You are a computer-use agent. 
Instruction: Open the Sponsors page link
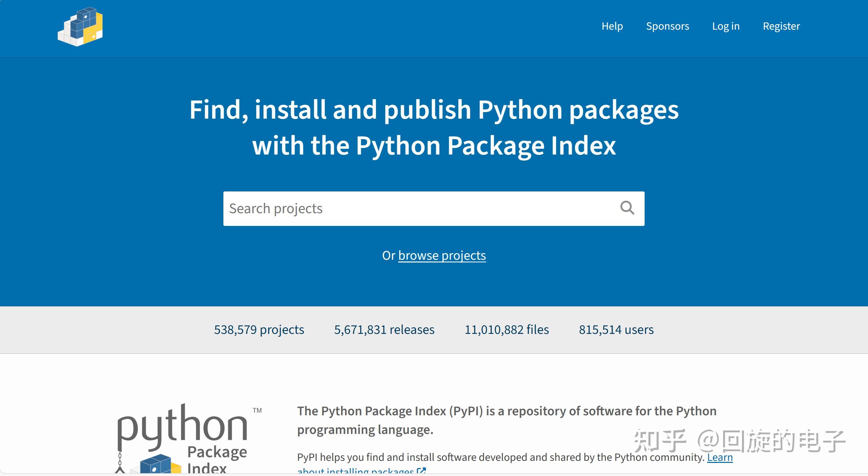click(x=667, y=26)
